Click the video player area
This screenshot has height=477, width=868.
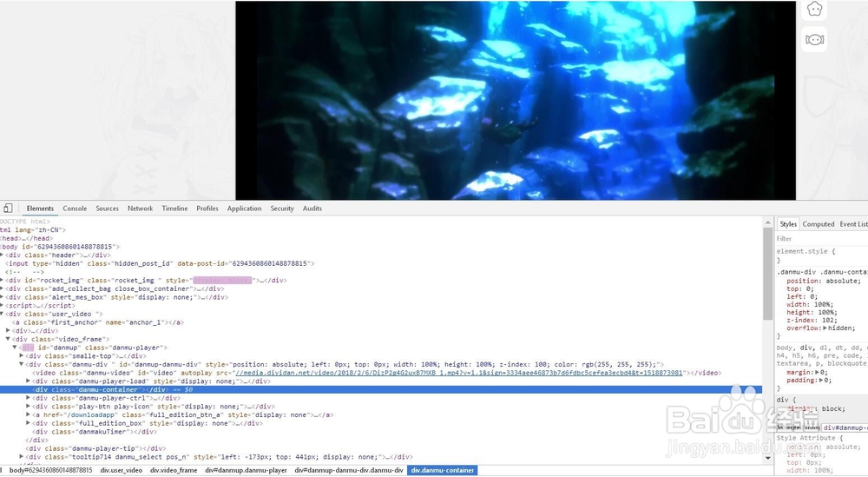pos(516,100)
